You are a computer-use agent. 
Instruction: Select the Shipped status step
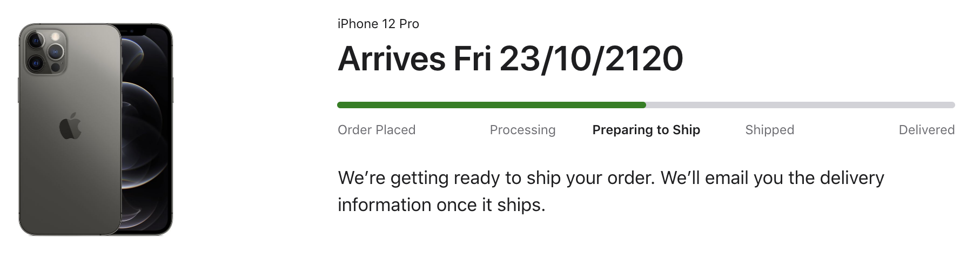click(769, 130)
